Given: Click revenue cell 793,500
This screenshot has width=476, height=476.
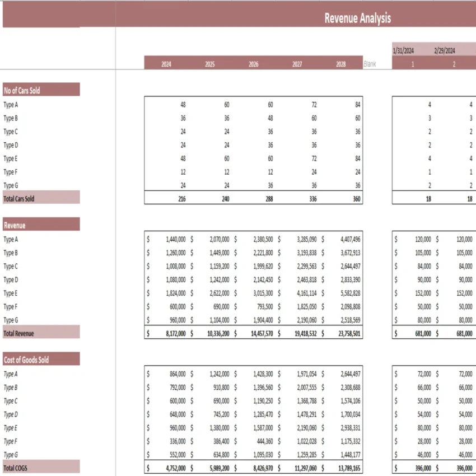Looking at the screenshot, I should click(x=265, y=307).
